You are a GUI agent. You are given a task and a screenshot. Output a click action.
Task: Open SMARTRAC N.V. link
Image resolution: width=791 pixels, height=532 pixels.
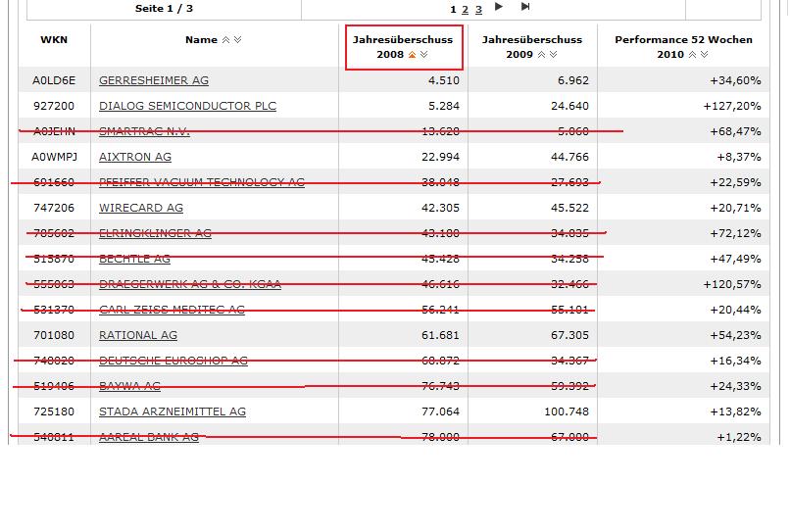145,131
